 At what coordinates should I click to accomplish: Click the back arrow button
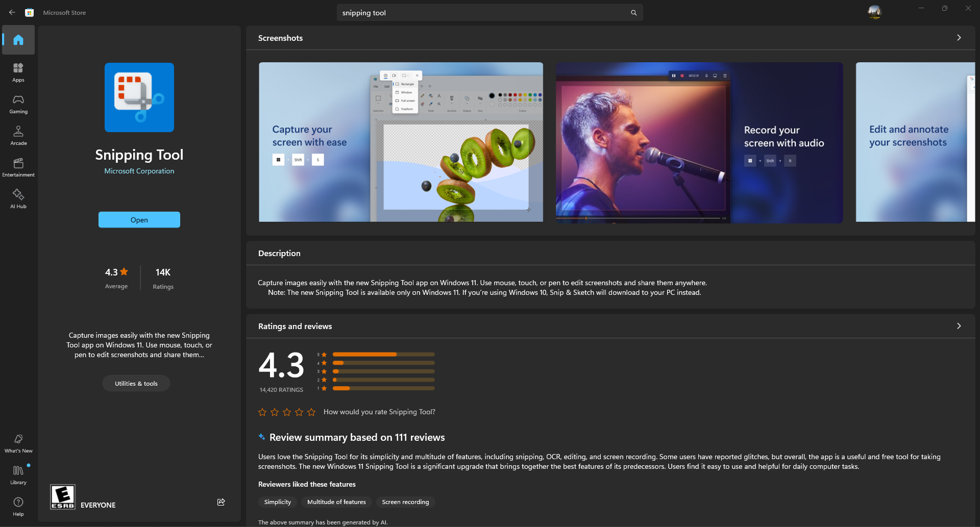tap(12, 12)
